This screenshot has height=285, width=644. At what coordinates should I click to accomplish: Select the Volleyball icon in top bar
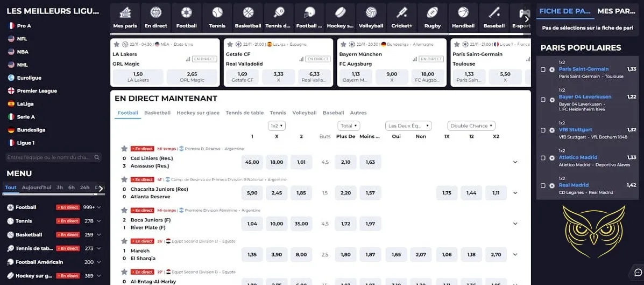(371, 13)
